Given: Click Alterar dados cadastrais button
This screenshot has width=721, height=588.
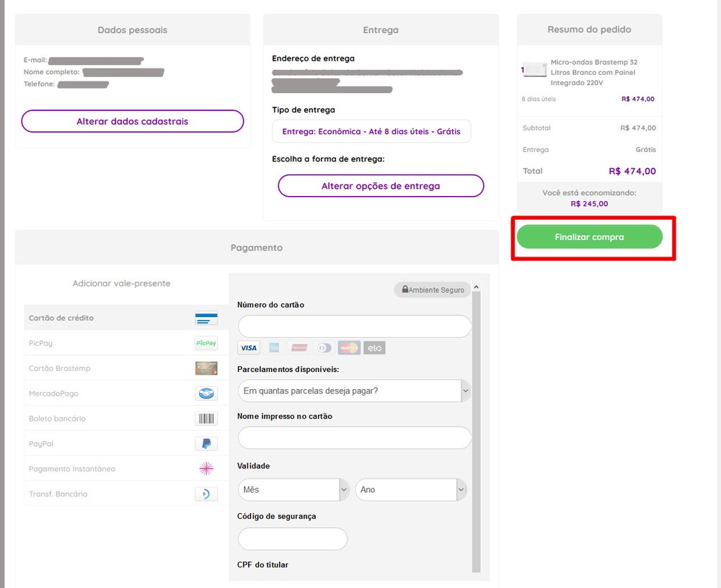Looking at the screenshot, I should click(x=133, y=121).
